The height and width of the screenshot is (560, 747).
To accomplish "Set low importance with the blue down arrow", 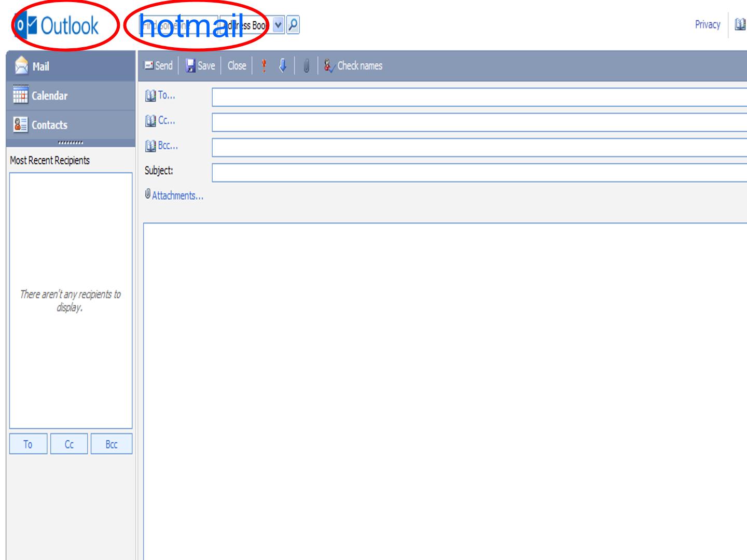I will point(283,65).
